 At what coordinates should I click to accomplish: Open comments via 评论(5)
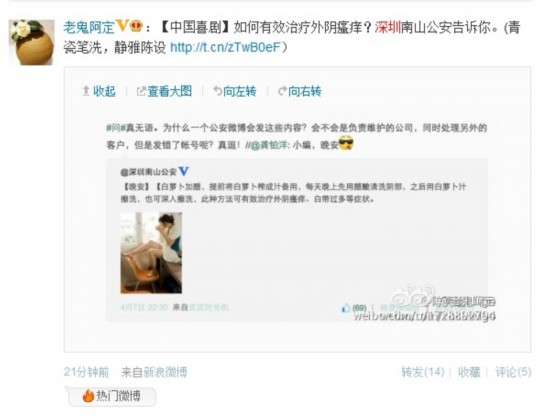point(514,372)
